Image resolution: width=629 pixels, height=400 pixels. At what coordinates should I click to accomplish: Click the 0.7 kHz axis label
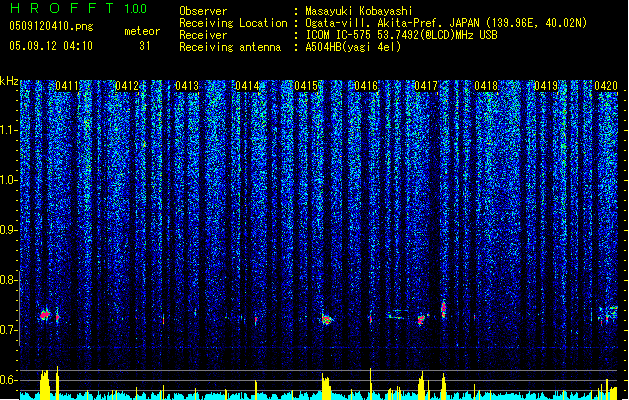coord(9,330)
